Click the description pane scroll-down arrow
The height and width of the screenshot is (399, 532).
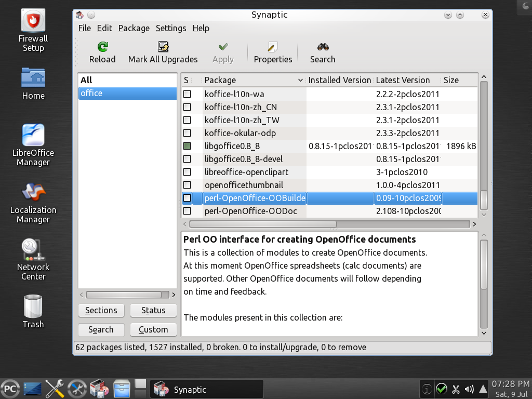[x=484, y=333]
